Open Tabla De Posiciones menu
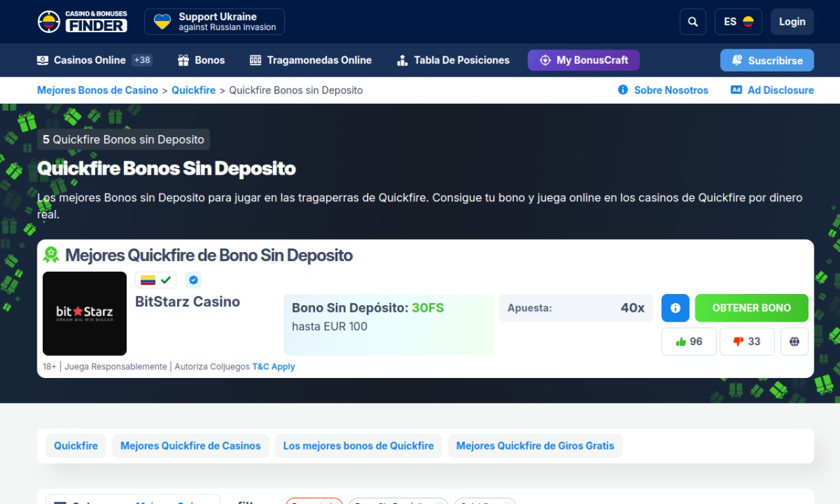The height and width of the screenshot is (504, 840). (453, 60)
